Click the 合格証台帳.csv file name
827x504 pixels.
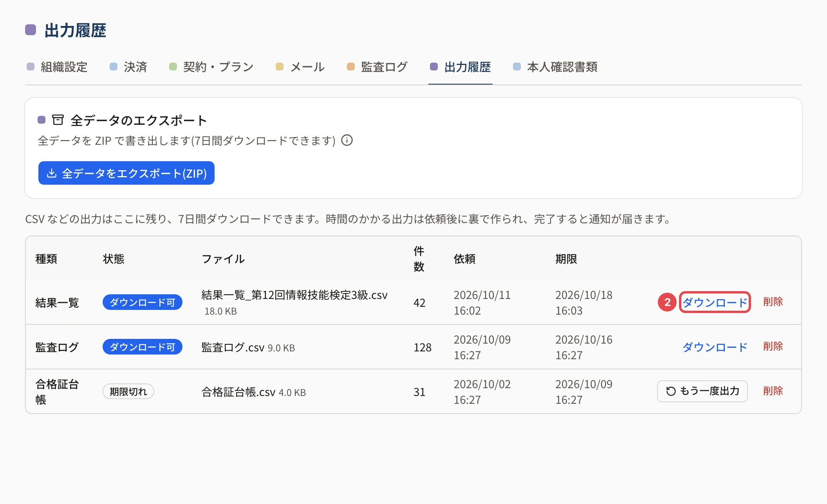(x=238, y=392)
